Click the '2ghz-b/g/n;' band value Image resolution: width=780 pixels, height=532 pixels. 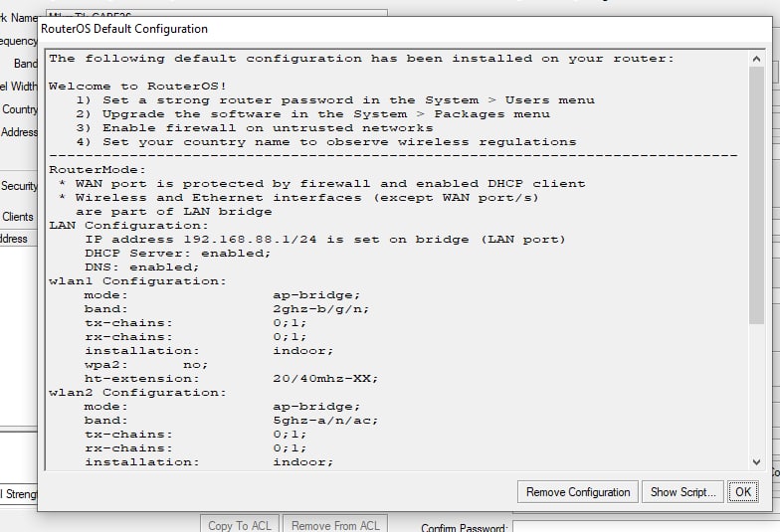coord(320,308)
